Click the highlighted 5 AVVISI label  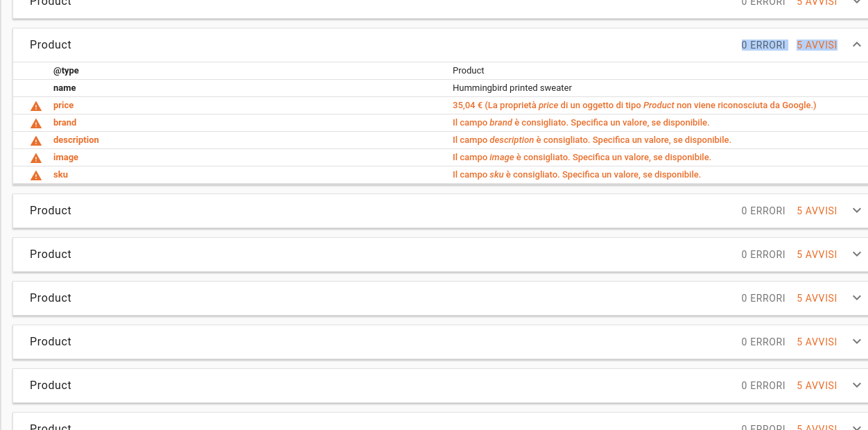[x=816, y=44]
